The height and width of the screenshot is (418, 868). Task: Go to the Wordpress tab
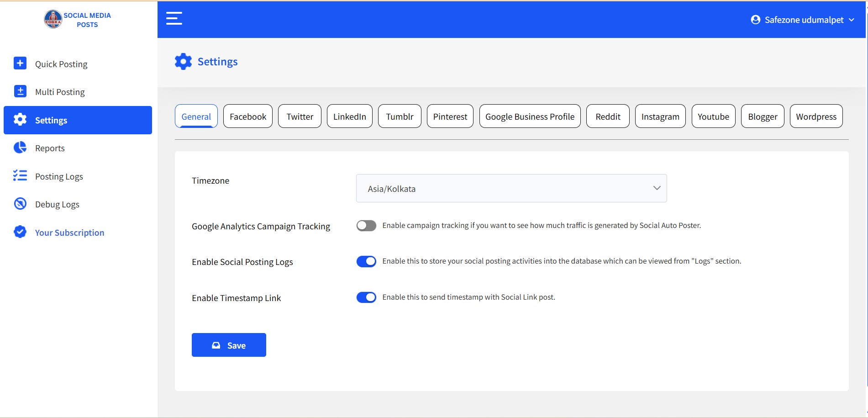(x=816, y=116)
